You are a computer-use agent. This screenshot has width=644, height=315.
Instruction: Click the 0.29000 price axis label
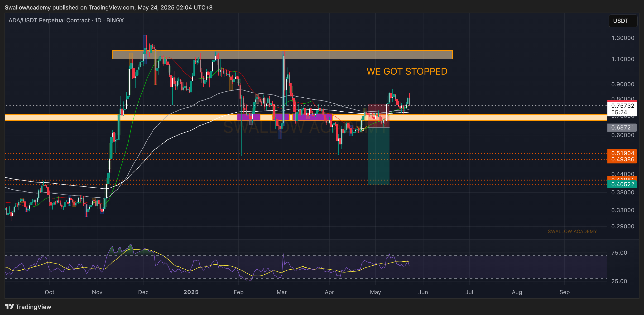coord(623,226)
